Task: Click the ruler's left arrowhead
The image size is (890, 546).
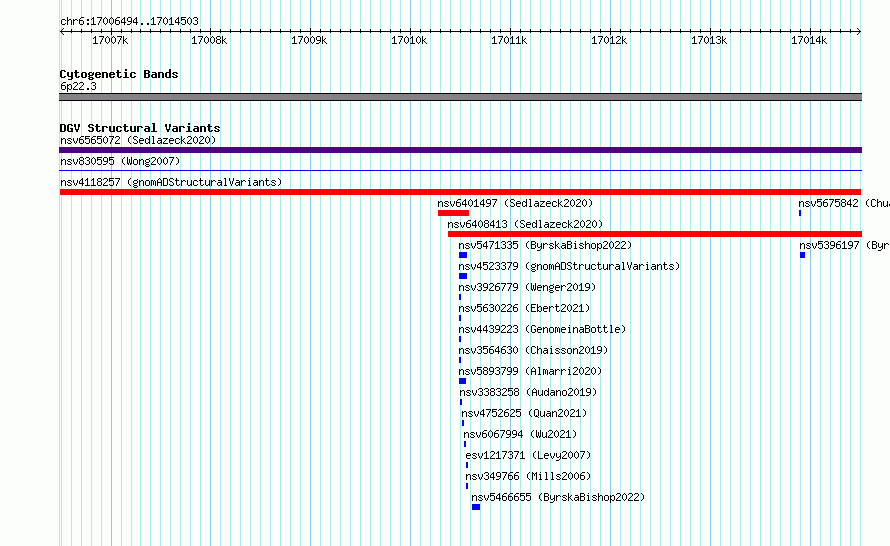Action: coord(62,31)
